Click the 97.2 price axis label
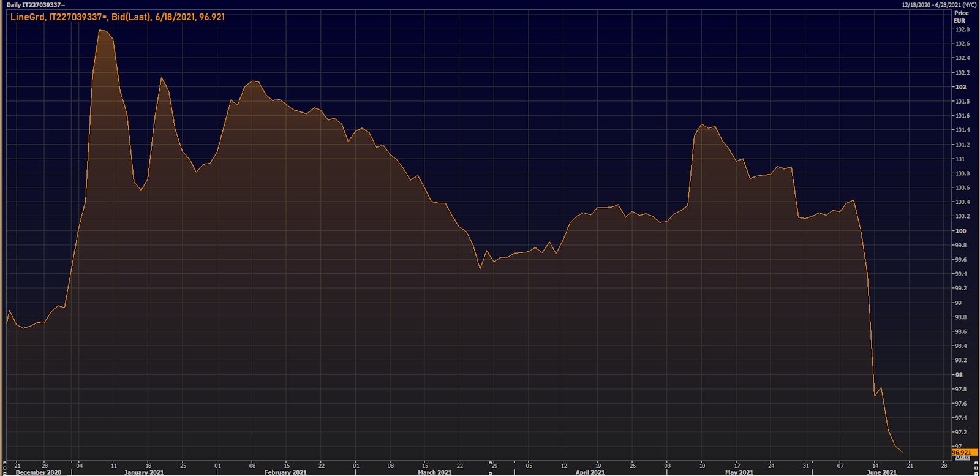Viewport: 980px width, 476px height. coord(961,432)
